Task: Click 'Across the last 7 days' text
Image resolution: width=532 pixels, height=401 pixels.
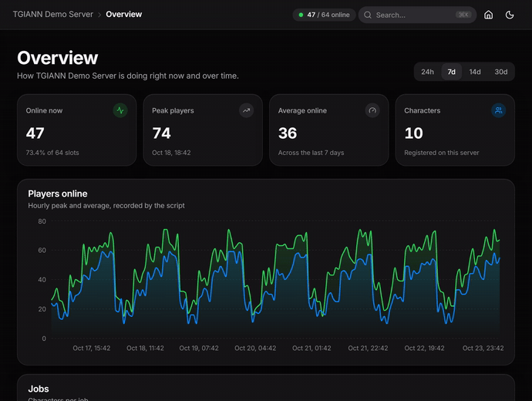Action: (311, 153)
